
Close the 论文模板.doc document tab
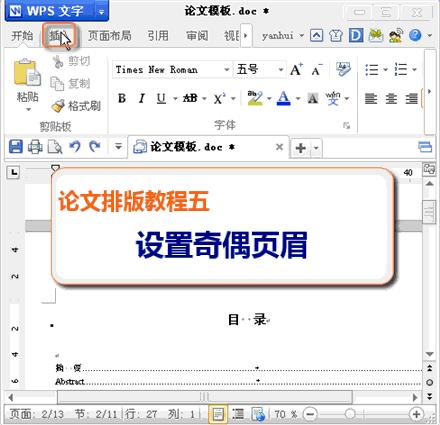(x=280, y=147)
